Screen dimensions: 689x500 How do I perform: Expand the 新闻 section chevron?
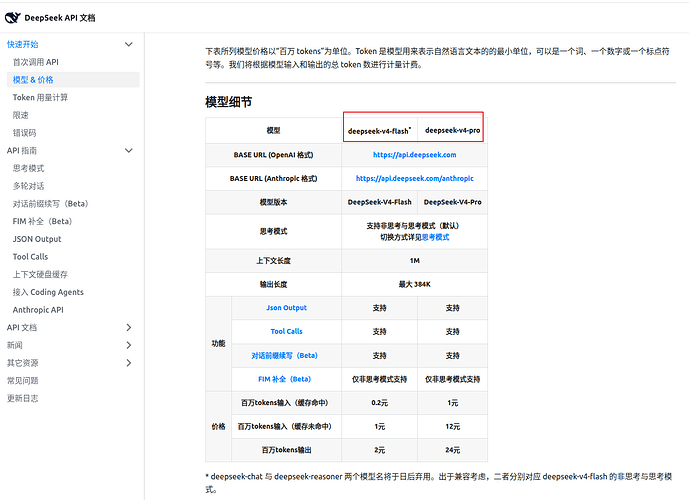click(x=129, y=345)
